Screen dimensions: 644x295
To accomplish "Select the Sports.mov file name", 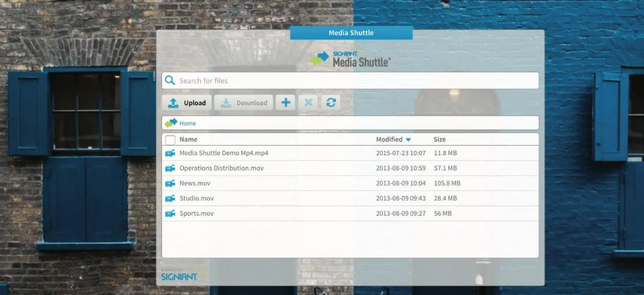I will [x=197, y=213].
